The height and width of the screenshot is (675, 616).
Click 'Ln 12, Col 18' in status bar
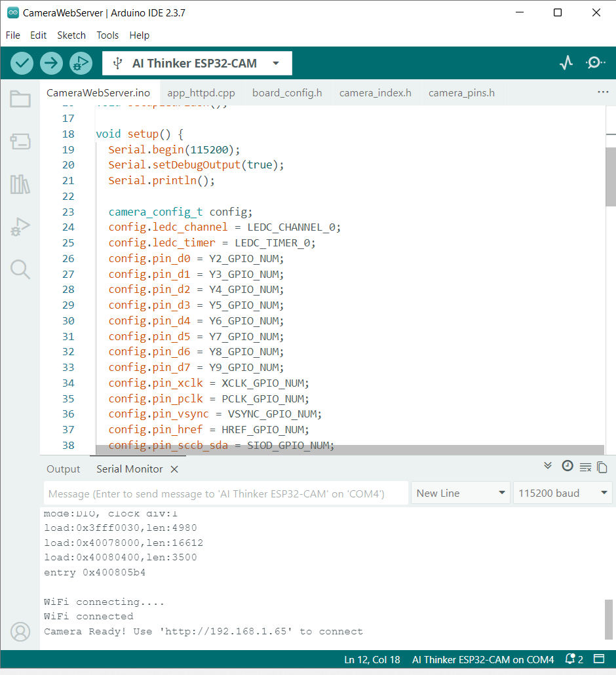tap(372, 659)
